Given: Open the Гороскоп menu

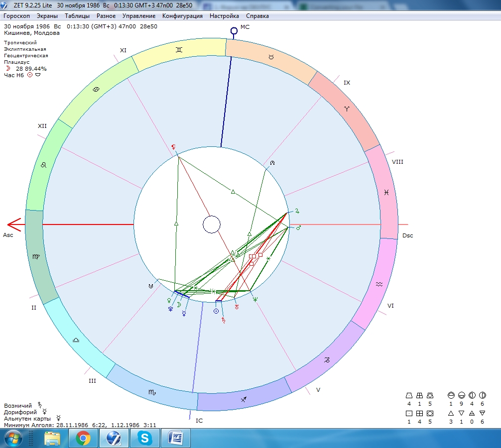Looking at the screenshot, I should tap(17, 16).
